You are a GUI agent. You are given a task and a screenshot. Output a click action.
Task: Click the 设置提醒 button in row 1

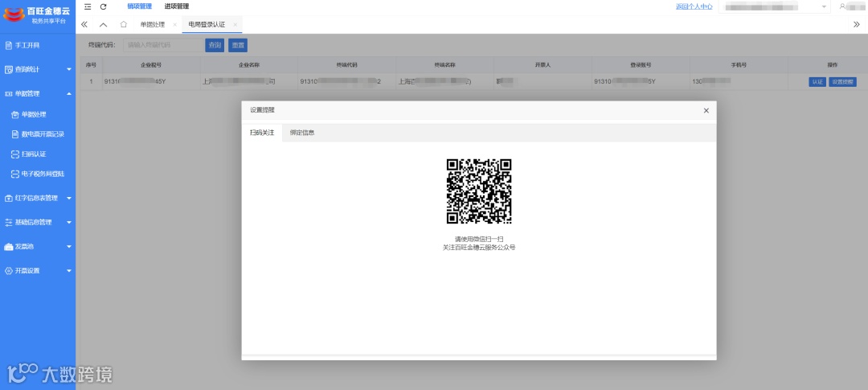click(842, 82)
